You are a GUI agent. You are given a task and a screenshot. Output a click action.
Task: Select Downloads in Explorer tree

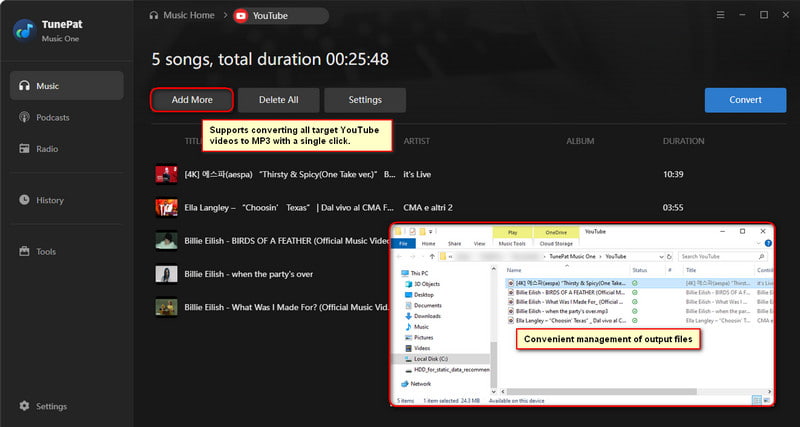(x=422, y=316)
